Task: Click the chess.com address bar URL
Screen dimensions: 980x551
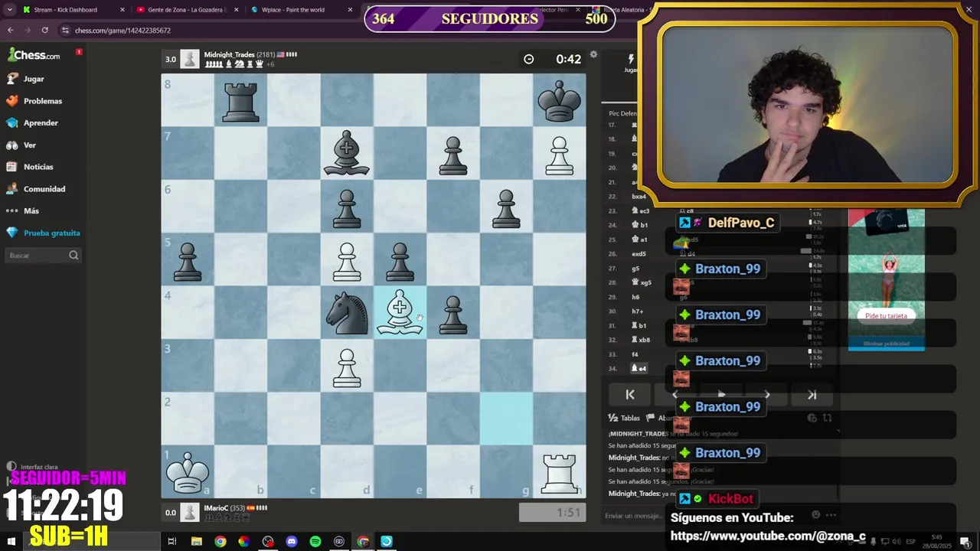Action: (x=122, y=31)
